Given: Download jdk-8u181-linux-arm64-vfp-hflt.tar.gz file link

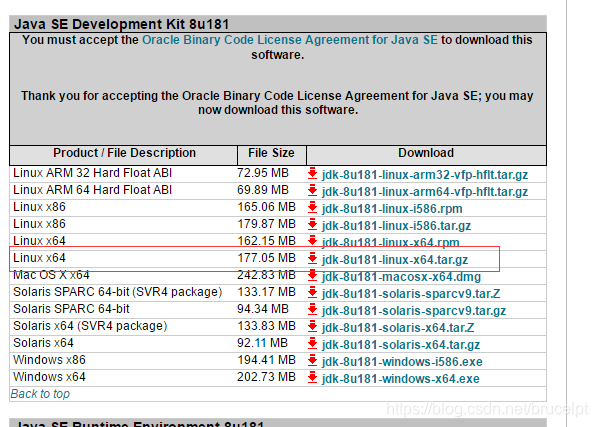Looking at the screenshot, I should click(425, 192).
